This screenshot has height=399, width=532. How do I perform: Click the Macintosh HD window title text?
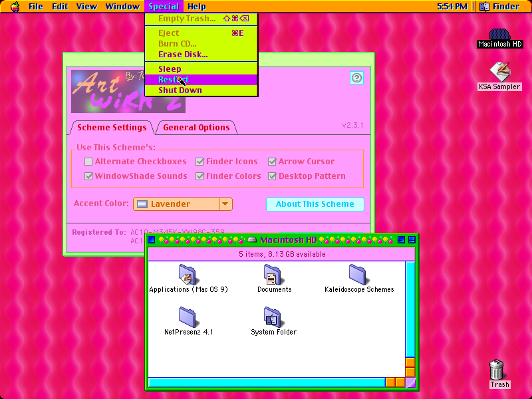click(288, 240)
